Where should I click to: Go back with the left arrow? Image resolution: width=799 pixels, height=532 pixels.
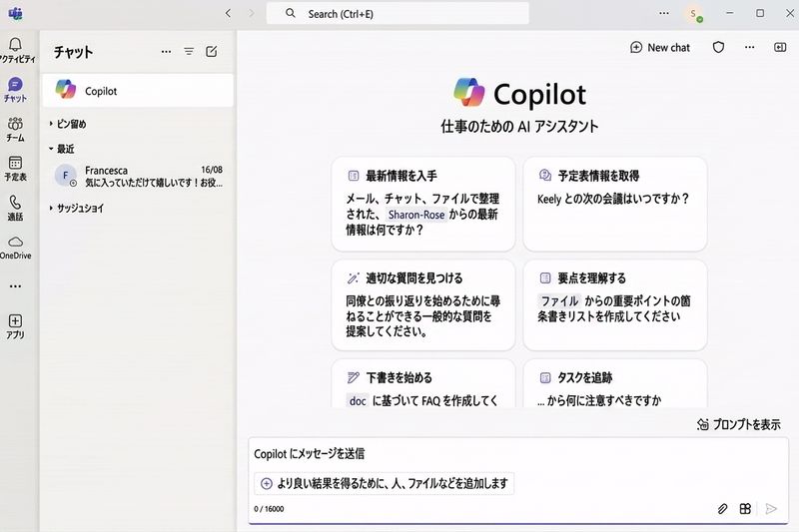[x=228, y=13]
